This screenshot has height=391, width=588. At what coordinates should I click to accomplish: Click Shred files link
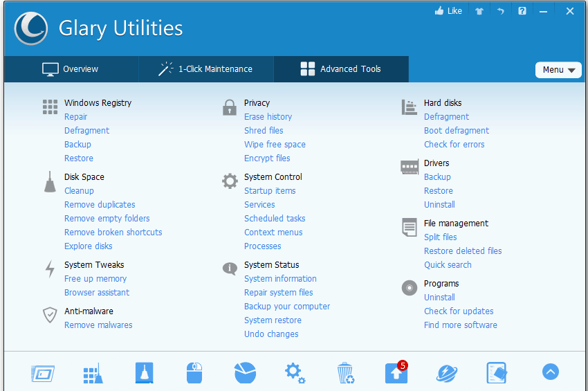click(264, 131)
